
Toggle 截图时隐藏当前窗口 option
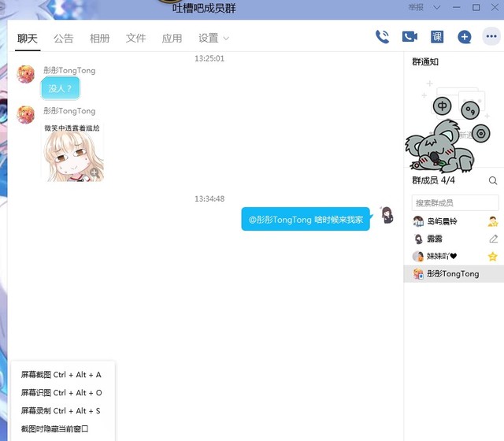click(x=55, y=429)
